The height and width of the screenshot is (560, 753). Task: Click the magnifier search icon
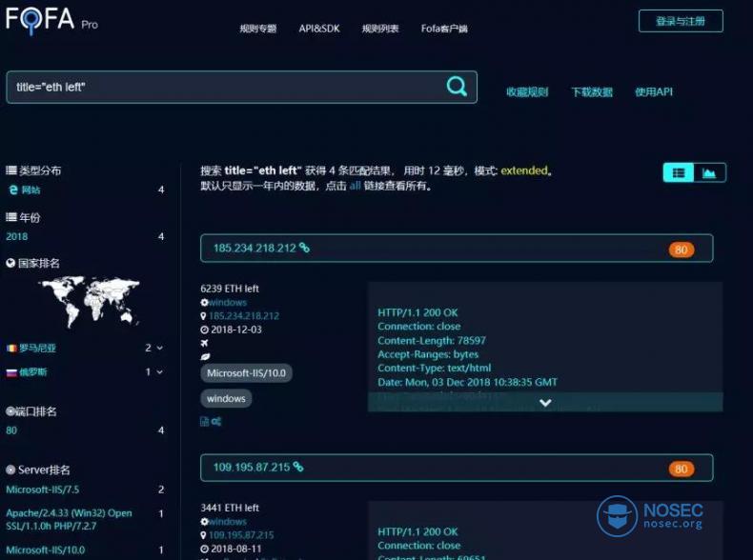(x=457, y=87)
